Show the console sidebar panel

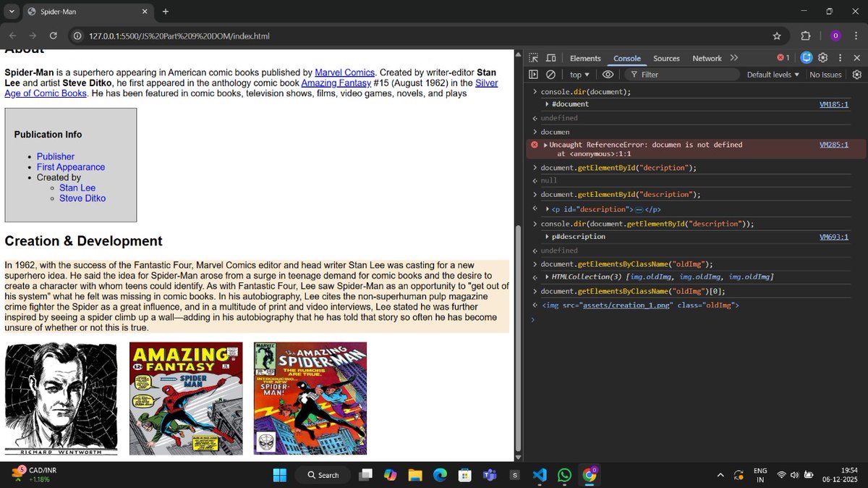(533, 74)
